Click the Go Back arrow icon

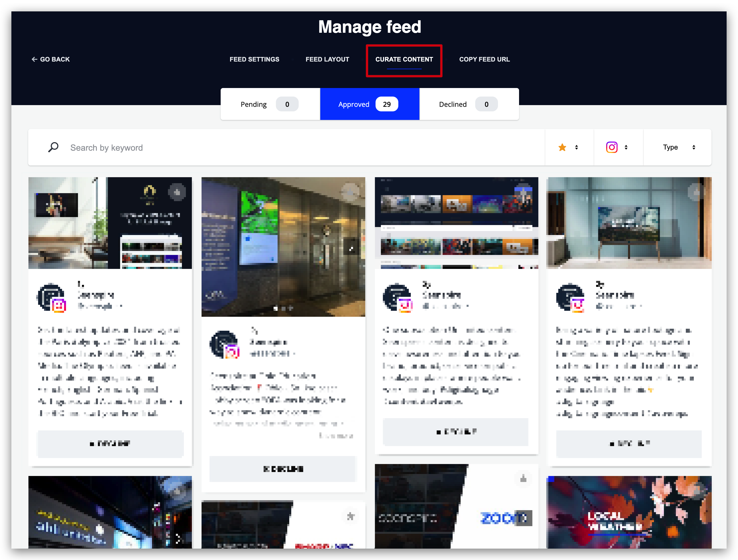(x=34, y=60)
